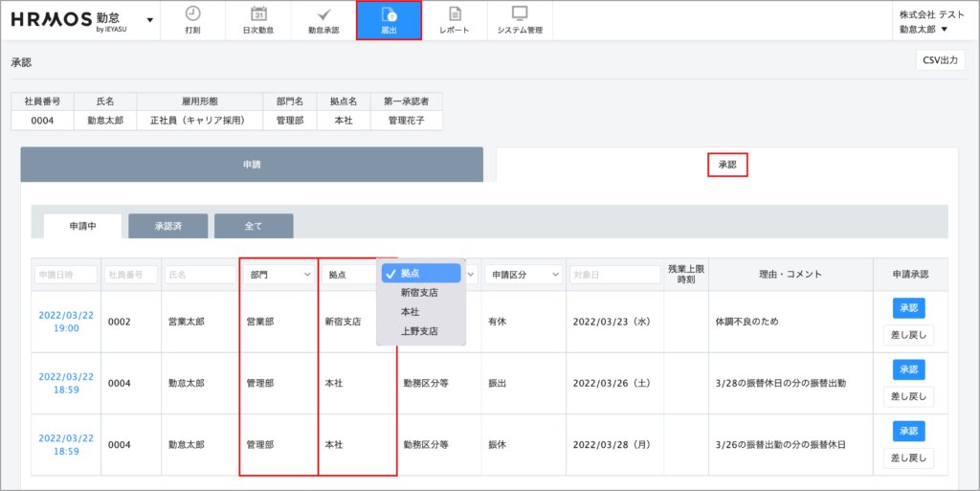Expand the 部門 filter dropdown
This screenshot has width=980, height=491.
point(279,275)
